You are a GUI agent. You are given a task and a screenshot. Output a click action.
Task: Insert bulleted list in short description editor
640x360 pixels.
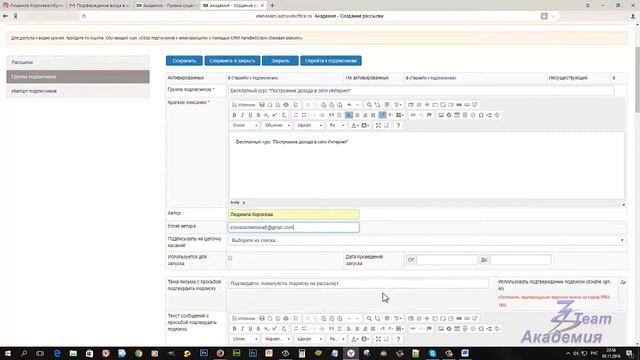[x=304, y=115]
